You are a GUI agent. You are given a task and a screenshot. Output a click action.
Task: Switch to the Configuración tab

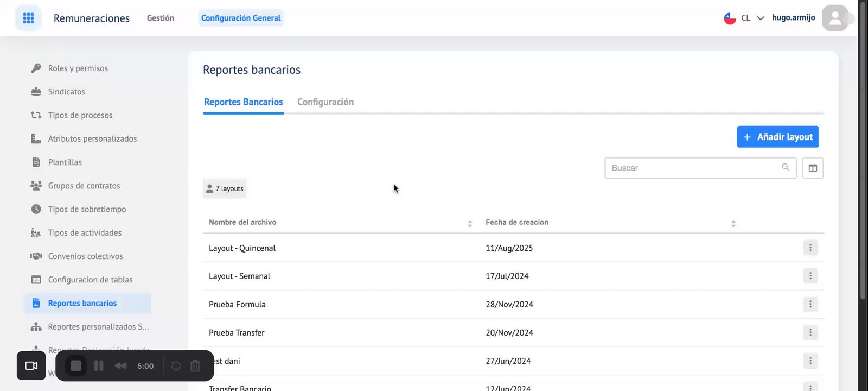coord(325,102)
